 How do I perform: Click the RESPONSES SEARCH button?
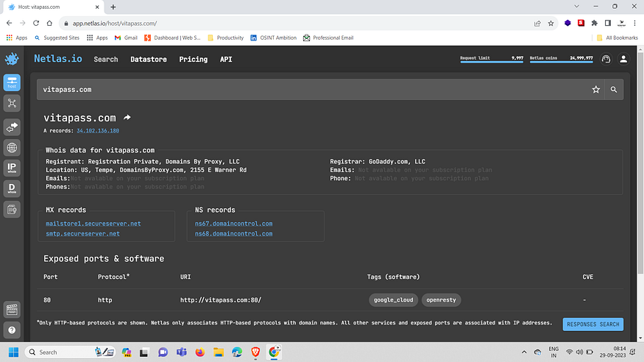tap(593, 324)
